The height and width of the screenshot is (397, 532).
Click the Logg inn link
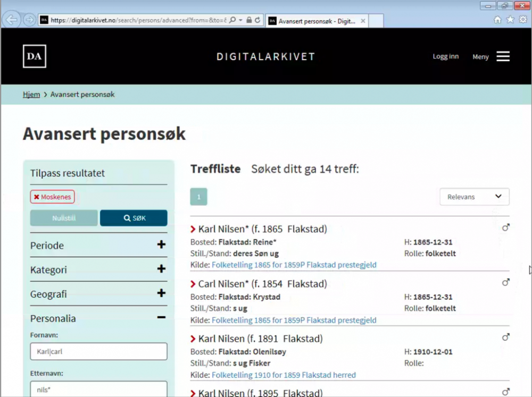(445, 56)
